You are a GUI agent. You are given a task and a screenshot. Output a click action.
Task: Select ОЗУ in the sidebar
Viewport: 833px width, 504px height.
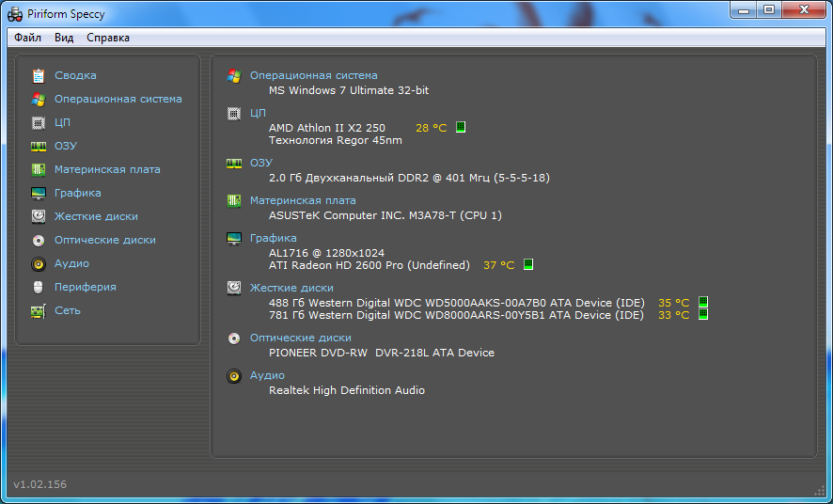(66, 146)
